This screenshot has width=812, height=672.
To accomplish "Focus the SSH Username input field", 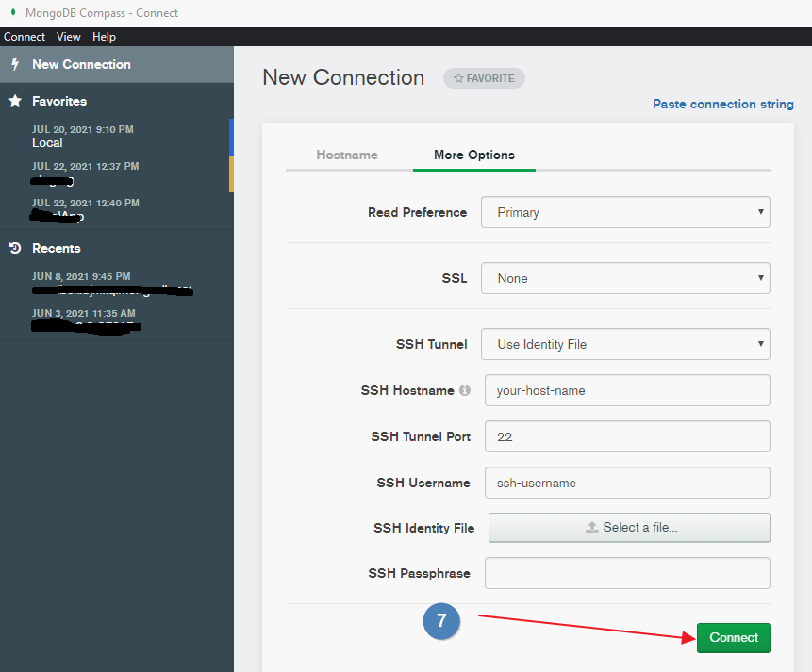I will 627,483.
